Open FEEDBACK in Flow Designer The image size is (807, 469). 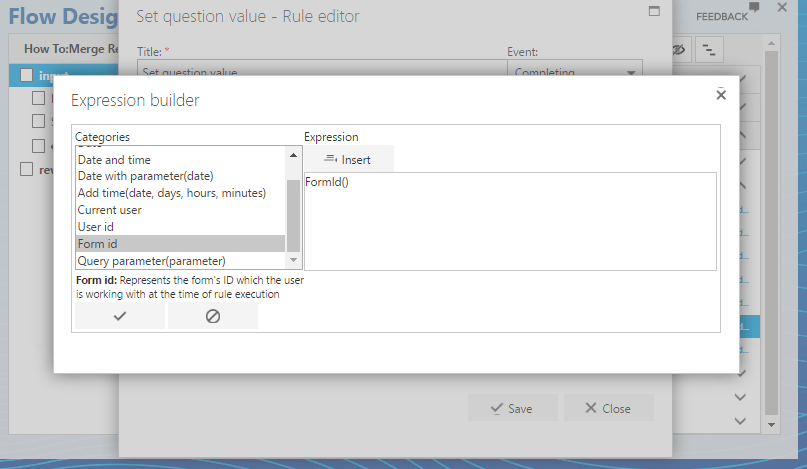point(727,14)
